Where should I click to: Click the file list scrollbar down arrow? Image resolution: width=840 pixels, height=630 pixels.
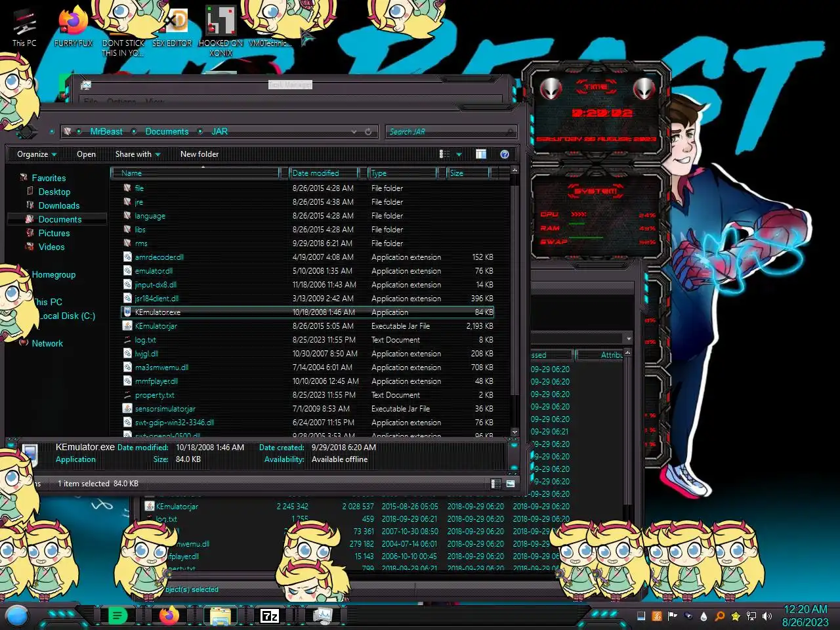(514, 432)
